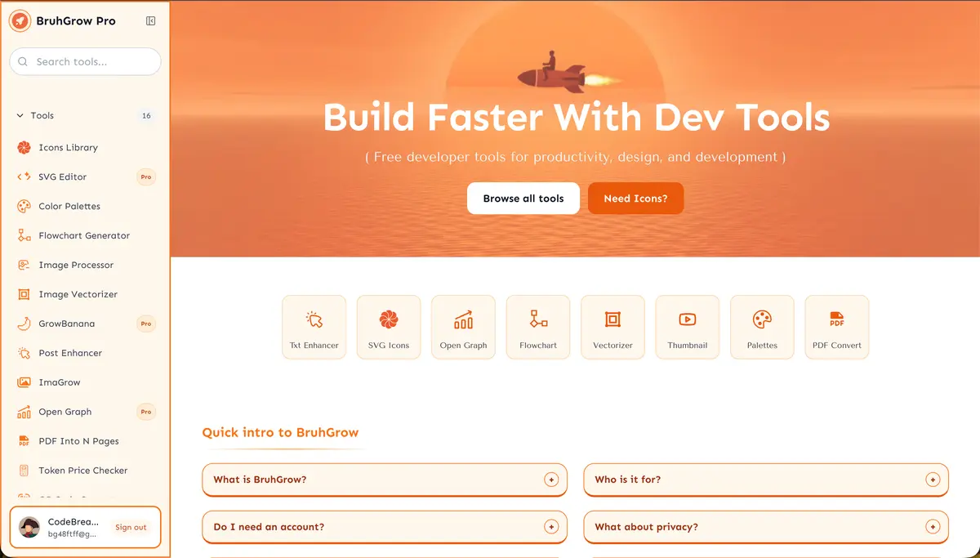The image size is (980, 558).
Task: Expand the 'What is BruhGrow?' question
Action: point(384,480)
